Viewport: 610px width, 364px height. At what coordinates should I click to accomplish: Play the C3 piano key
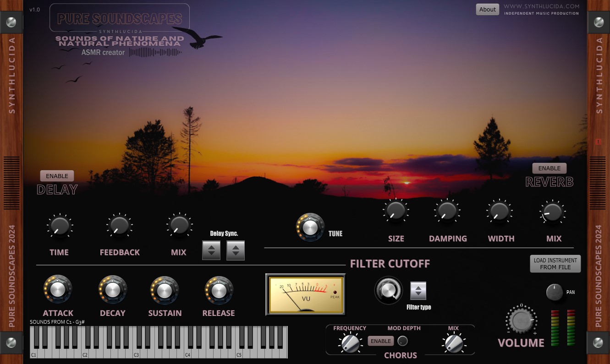(x=137, y=353)
